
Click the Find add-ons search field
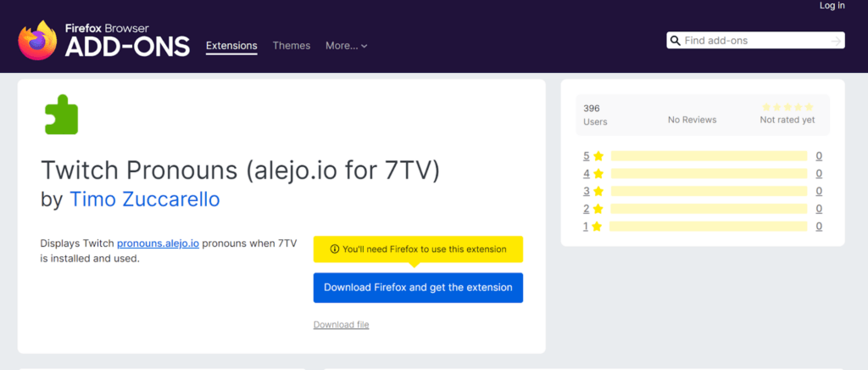point(755,41)
